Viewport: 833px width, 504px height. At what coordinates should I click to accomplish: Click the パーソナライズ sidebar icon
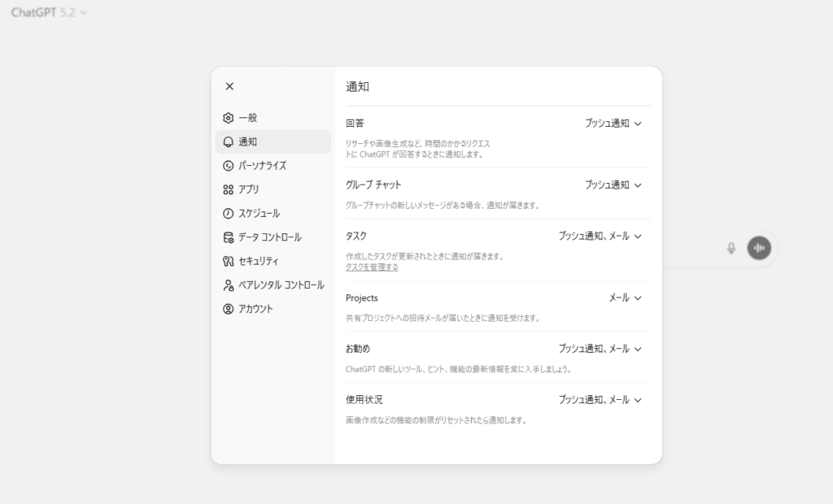228,166
